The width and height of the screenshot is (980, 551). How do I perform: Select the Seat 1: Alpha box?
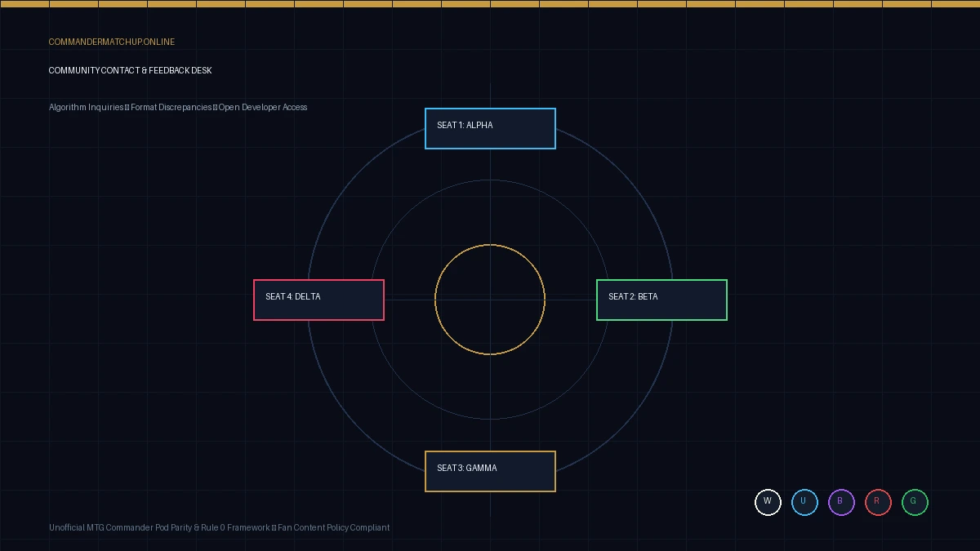pos(490,129)
